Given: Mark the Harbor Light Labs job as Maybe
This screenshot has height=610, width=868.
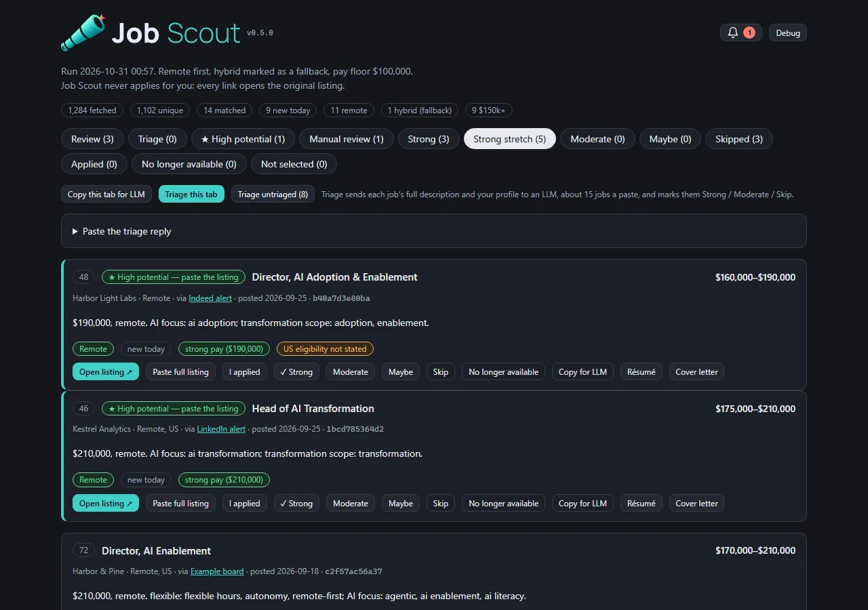Looking at the screenshot, I should 401,371.
